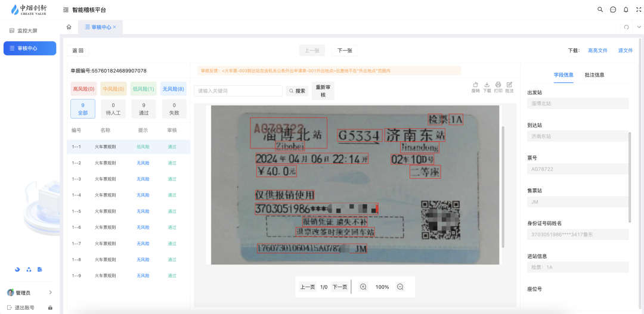Filter by 无风险(8)
Screen dimensions: 644x314
coord(174,89)
